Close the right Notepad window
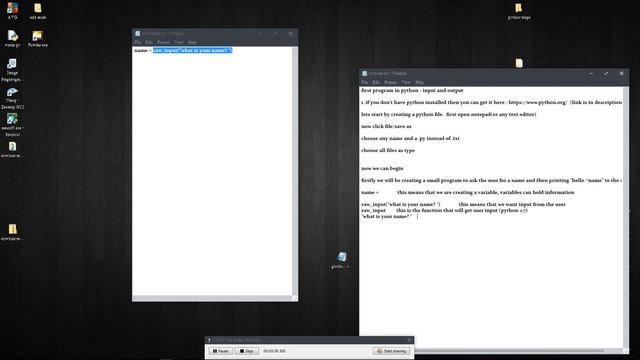The height and width of the screenshot is (360, 640). point(621,73)
